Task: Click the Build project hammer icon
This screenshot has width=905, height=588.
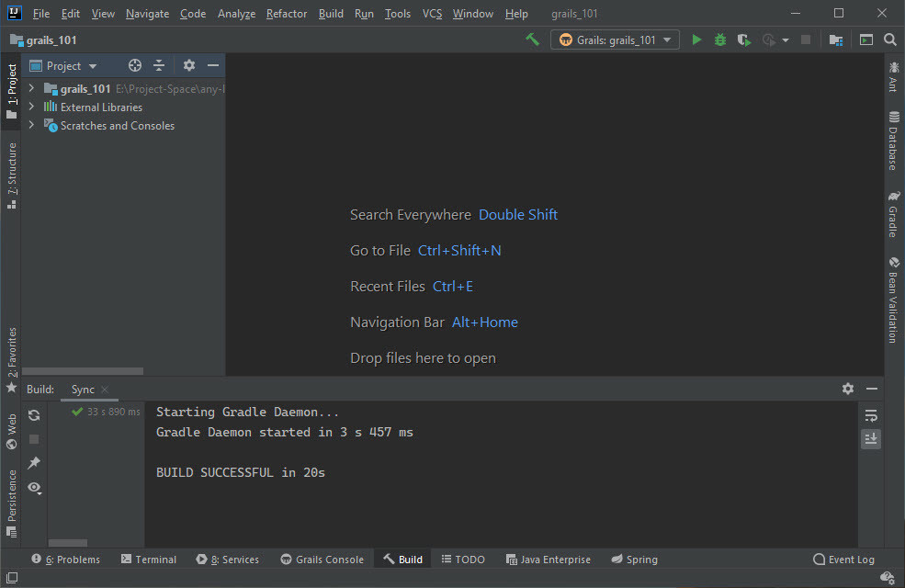Action: pyautogui.click(x=532, y=40)
